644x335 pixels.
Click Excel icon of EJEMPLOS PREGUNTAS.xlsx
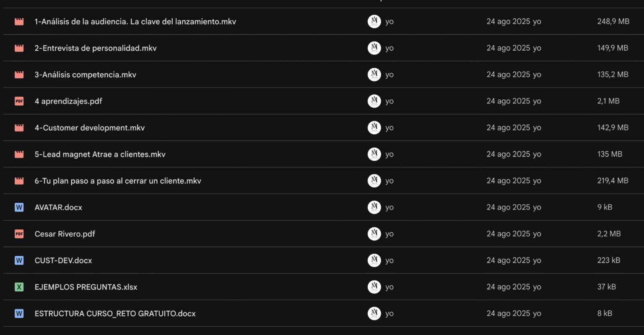click(x=19, y=287)
